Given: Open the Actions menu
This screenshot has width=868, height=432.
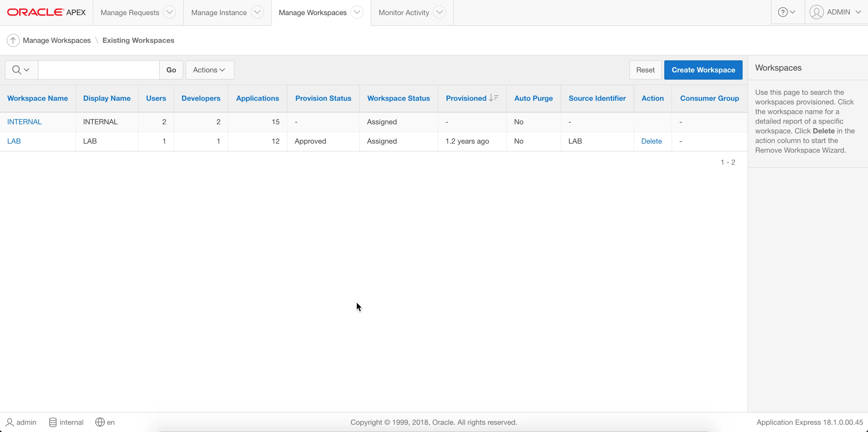Looking at the screenshot, I should point(209,70).
